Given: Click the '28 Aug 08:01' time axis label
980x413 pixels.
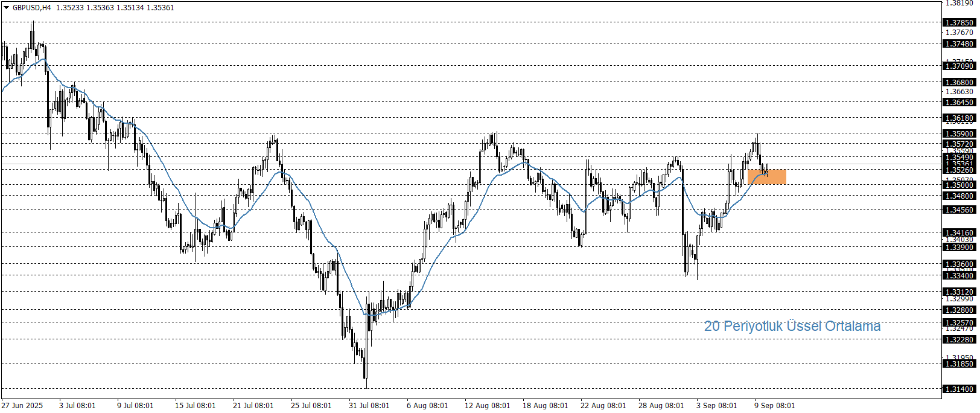Looking at the screenshot, I should [x=661, y=406].
